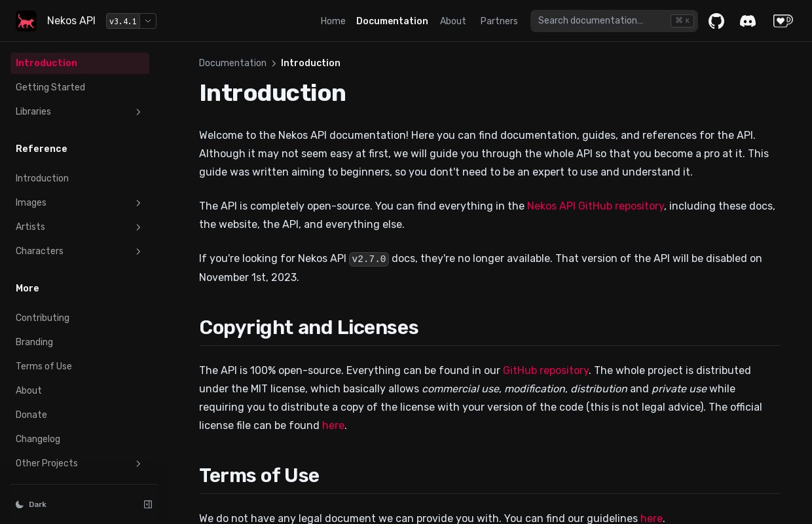Click the Nekos API cat logo
812x524 pixels.
[x=26, y=21]
